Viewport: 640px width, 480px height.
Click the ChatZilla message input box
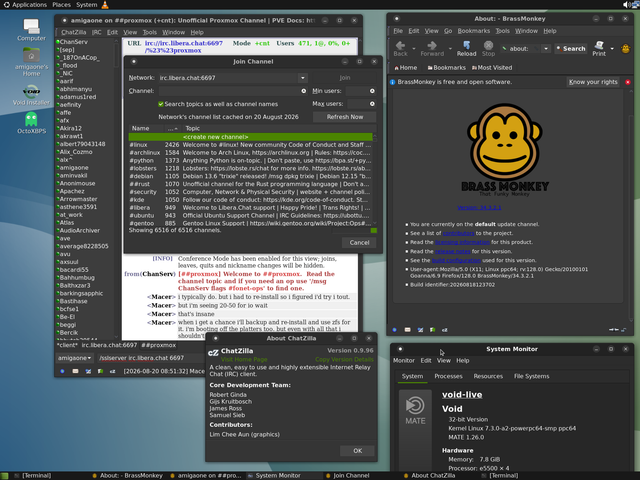tap(151, 358)
